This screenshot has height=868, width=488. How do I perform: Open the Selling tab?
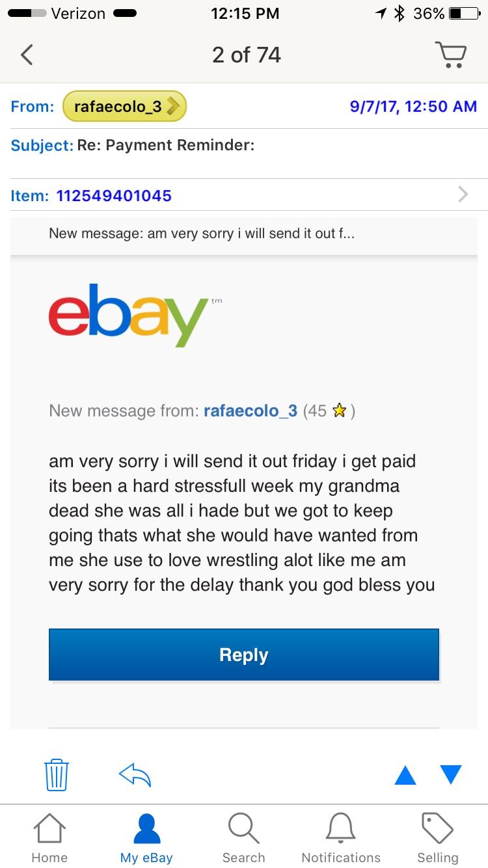[x=437, y=838]
